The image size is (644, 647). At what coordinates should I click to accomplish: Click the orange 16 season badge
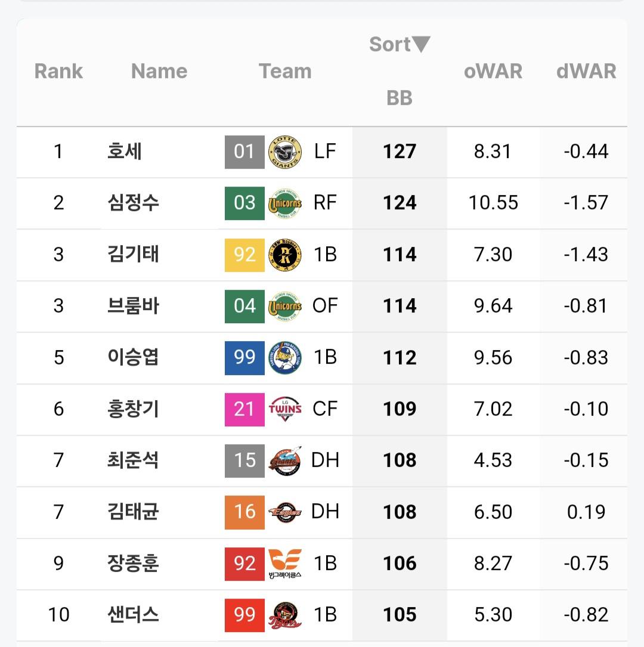coord(244,512)
